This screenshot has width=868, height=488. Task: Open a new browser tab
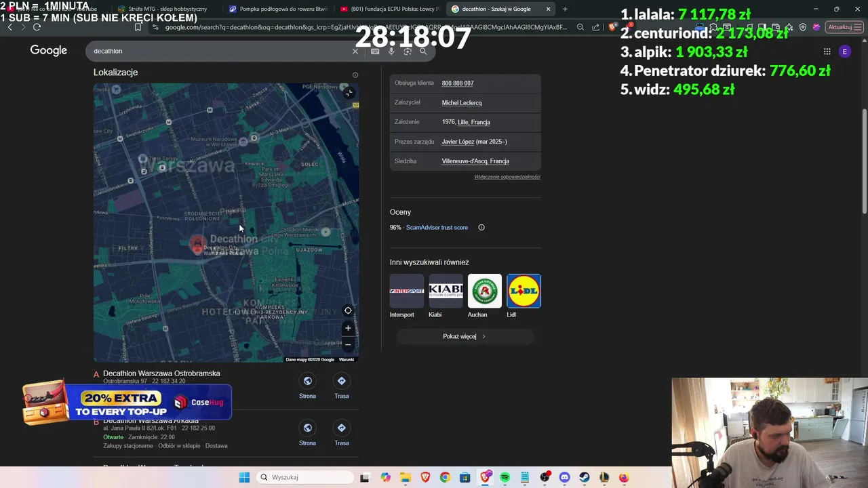tap(565, 9)
